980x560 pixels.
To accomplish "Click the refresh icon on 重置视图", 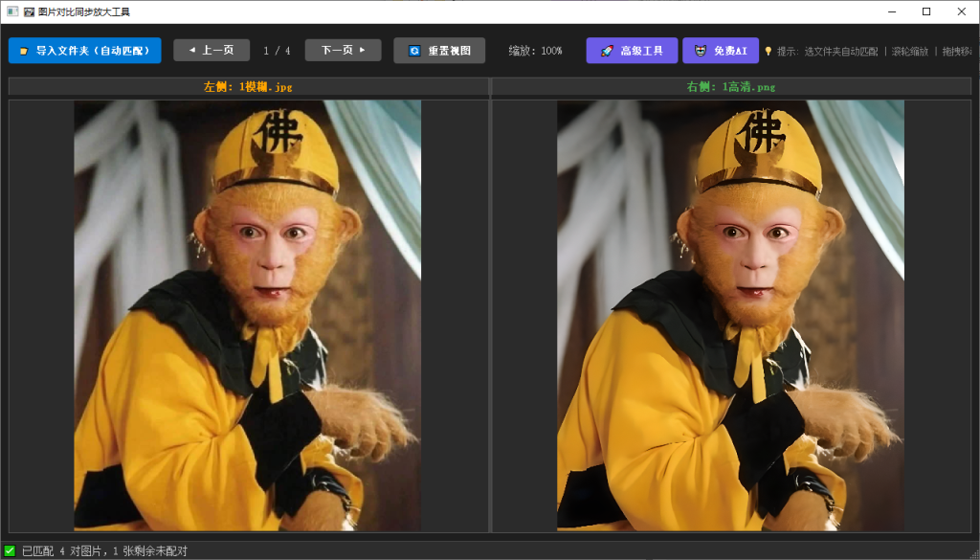I will (415, 52).
